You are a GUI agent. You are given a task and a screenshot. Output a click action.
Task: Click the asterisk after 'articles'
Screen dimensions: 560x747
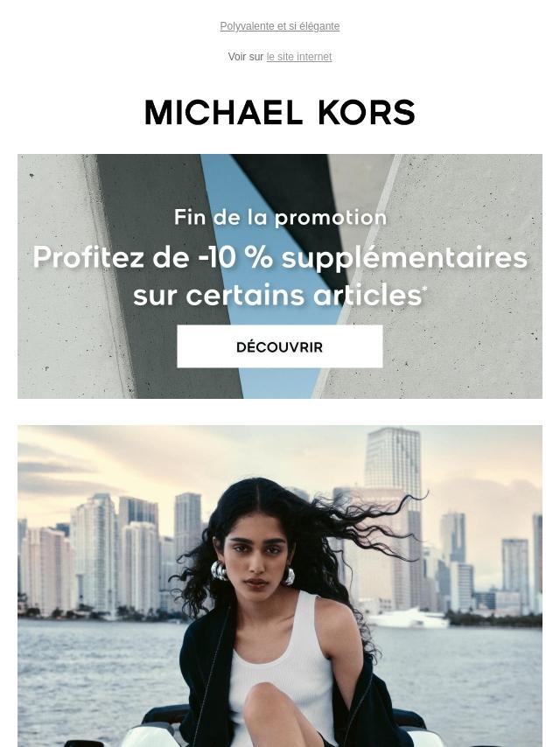click(424, 290)
